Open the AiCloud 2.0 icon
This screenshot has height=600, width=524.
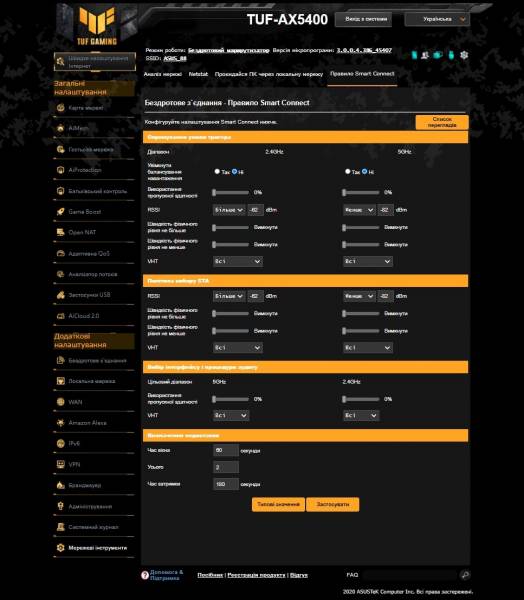coord(60,316)
